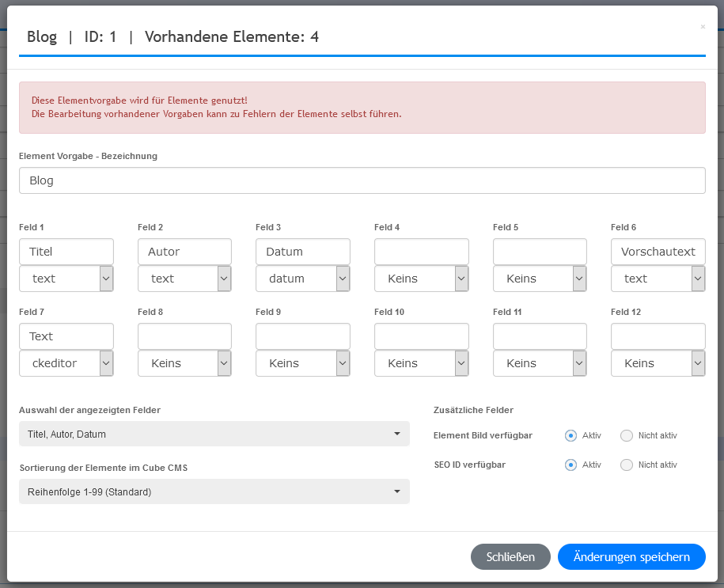Click the Feld 6 Vorschautext name field

pyautogui.click(x=658, y=252)
